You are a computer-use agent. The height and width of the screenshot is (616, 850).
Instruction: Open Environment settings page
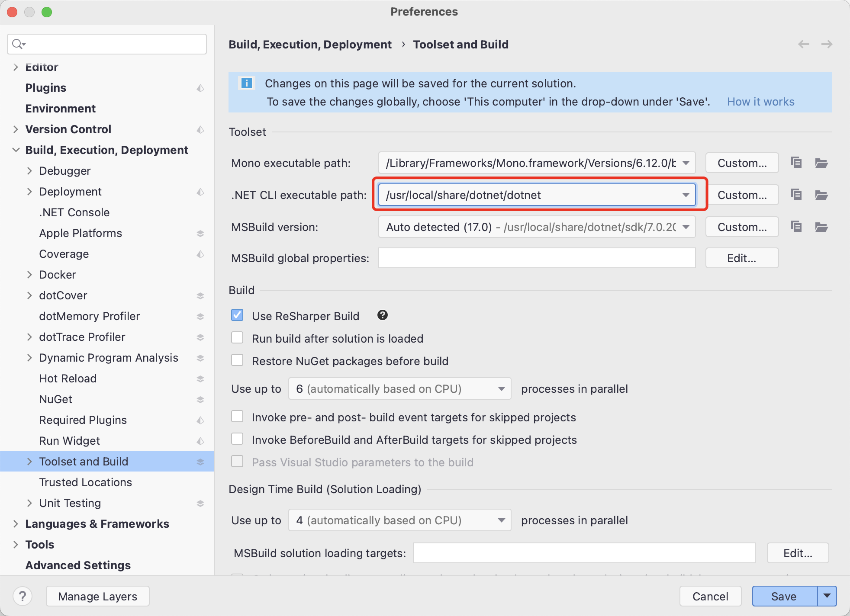(x=61, y=109)
